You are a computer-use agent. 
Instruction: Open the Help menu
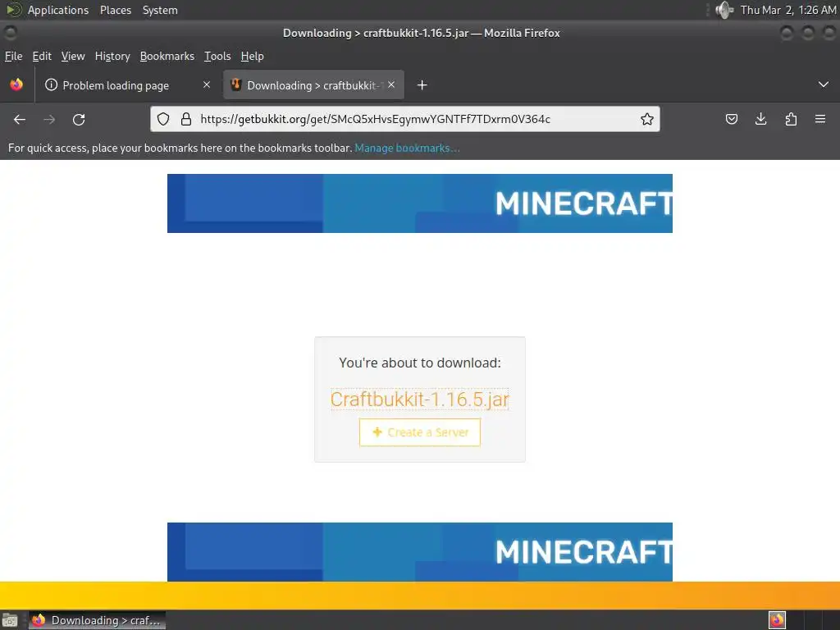252,57
